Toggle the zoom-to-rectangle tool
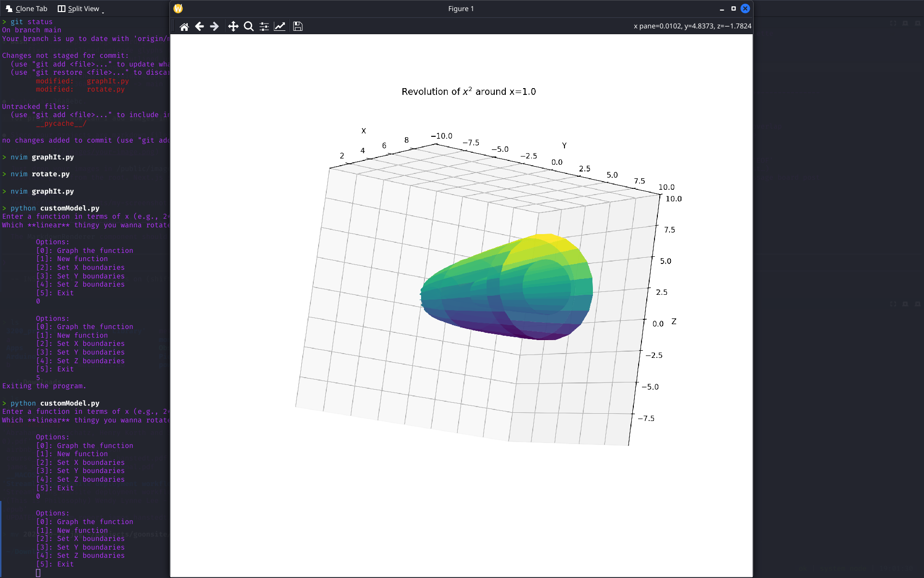This screenshot has height=578, width=924. tap(249, 26)
